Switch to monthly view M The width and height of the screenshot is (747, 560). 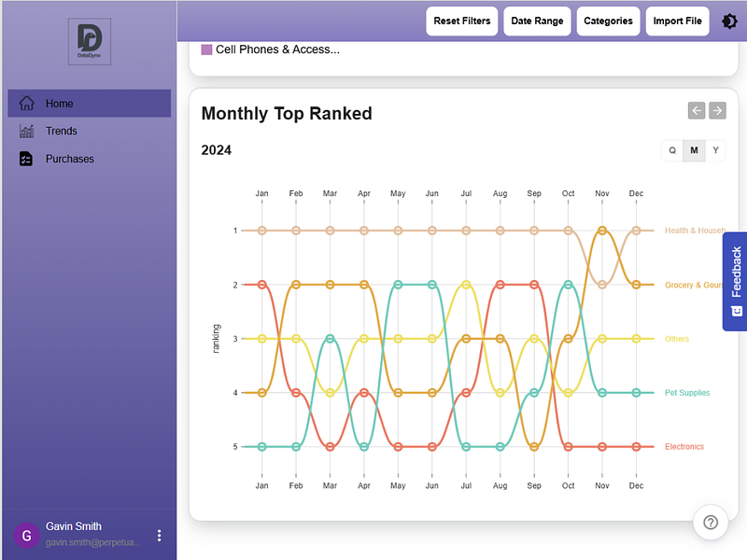point(694,150)
